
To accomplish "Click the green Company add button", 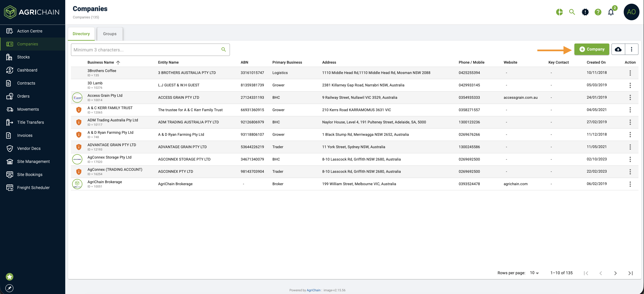I will (x=592, y=49).
